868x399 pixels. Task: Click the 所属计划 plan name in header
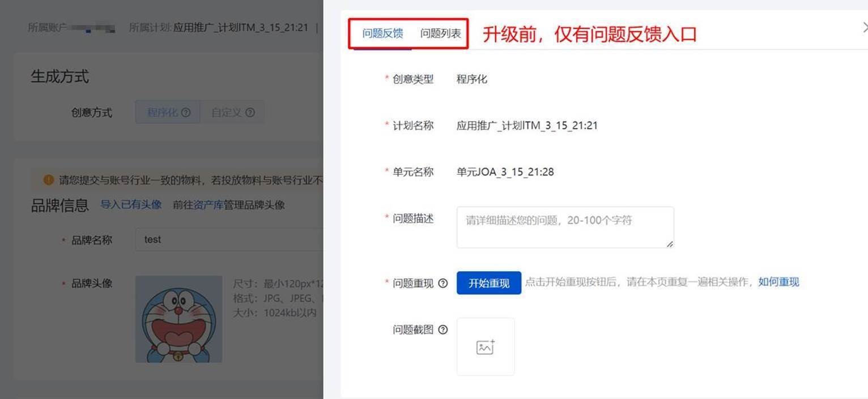tap(240, 27)
